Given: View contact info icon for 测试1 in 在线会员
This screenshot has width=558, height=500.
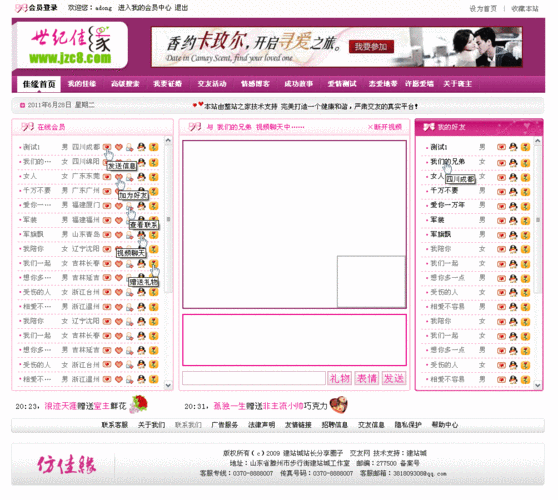Looking at the screenshot, I should click(x=130, y=147).
